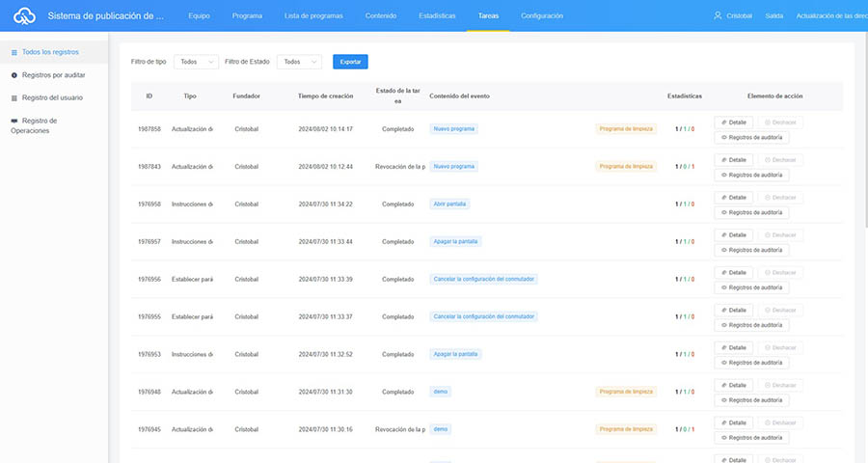Click Nuevo programa tag in row 1987843

coord(454,167)
